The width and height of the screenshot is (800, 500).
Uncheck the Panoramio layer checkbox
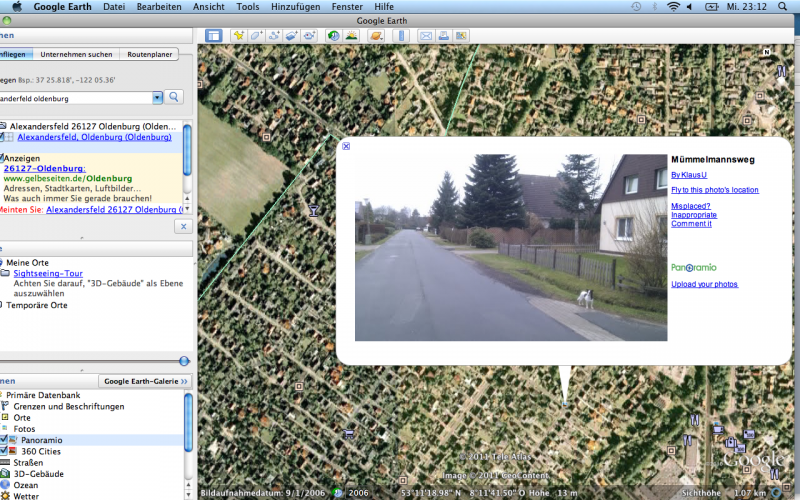[x=3, y=440]
